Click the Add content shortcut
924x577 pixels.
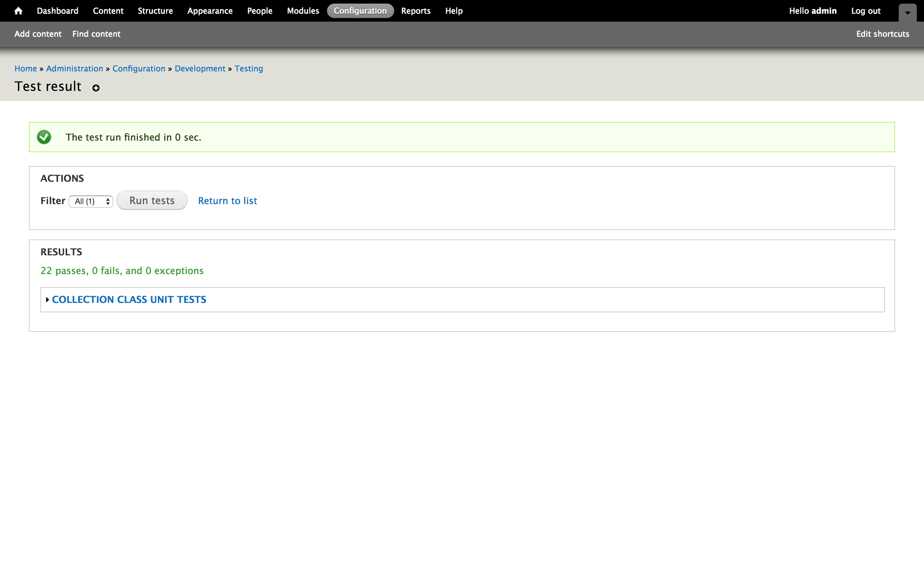(x=38, y=34)
